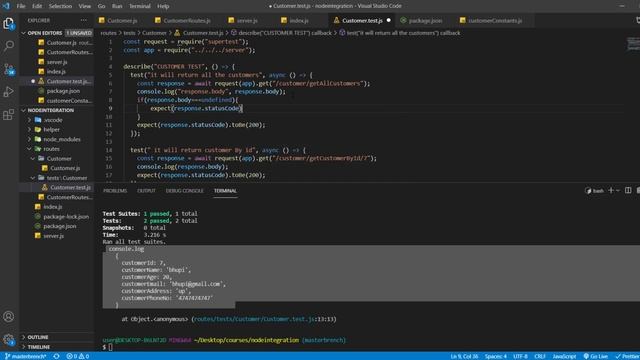Open the Help menu
640x360 pixels.
coord(163,6)
